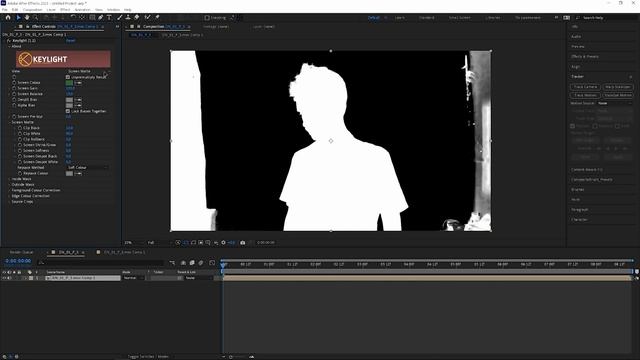
Task: Toggle Clip White stopwatch
Action: point(20,133)
